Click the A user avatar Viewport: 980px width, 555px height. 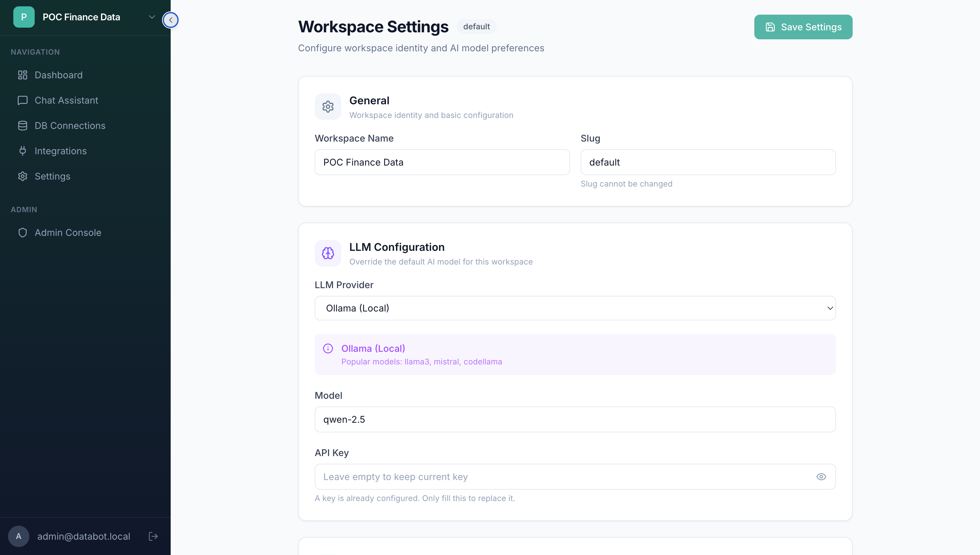click(18, 536)
